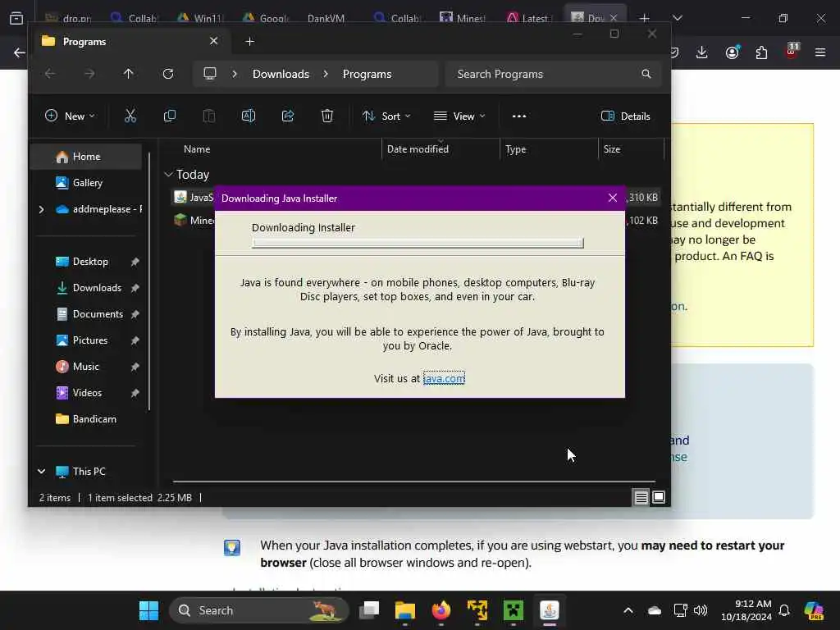Open Firefox list all tabs chevron

tap(678, 18)
